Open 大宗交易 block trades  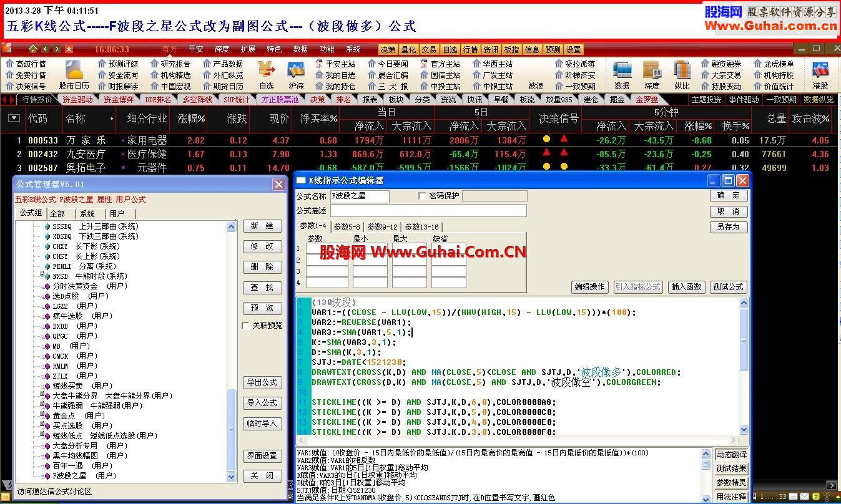point(721,75)
